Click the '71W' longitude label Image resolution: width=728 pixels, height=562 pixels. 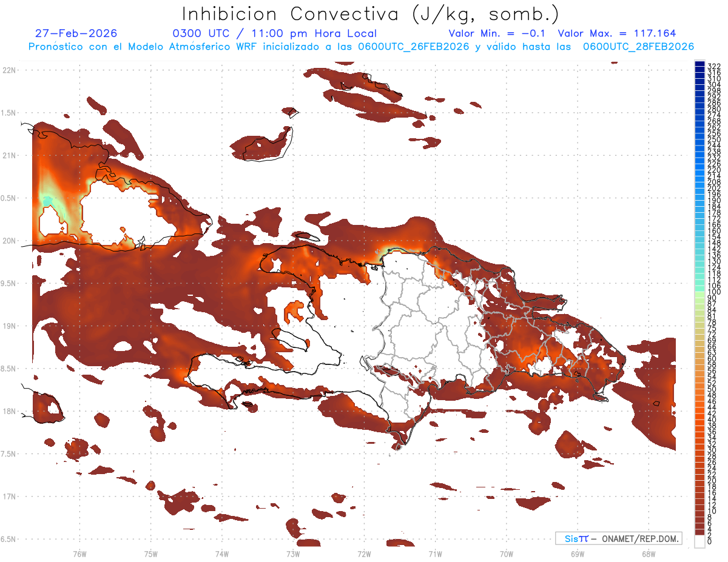coord(435,554)
